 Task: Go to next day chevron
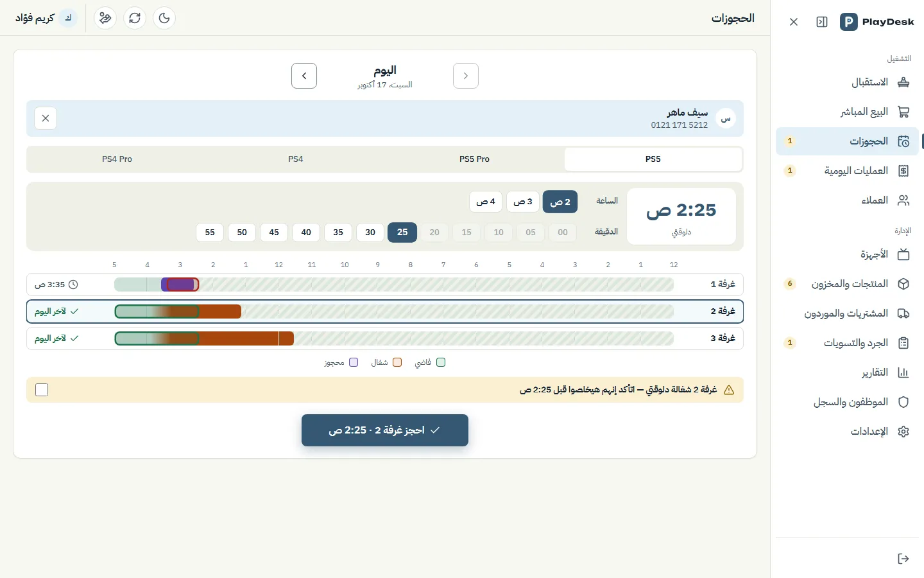304,76
